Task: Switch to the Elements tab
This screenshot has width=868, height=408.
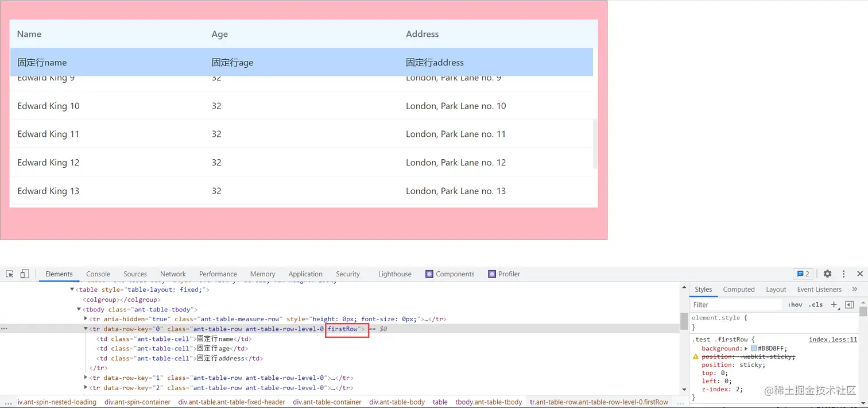Action: click(59, 274)
